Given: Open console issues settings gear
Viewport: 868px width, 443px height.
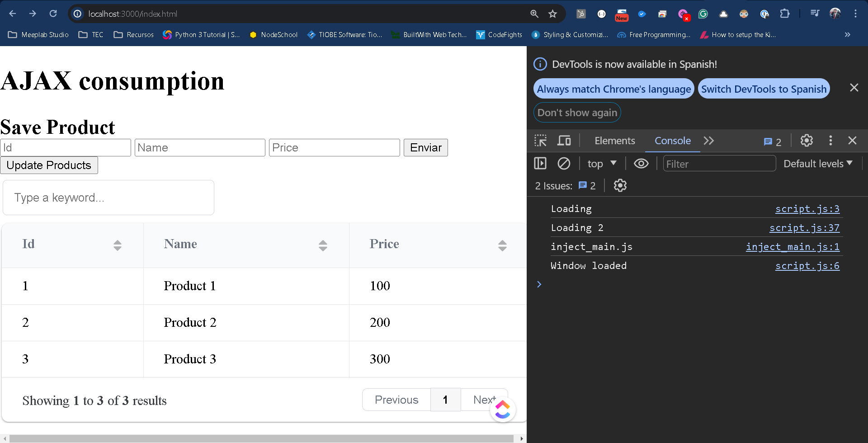Looking at the screenshot, I should [620, 185].
